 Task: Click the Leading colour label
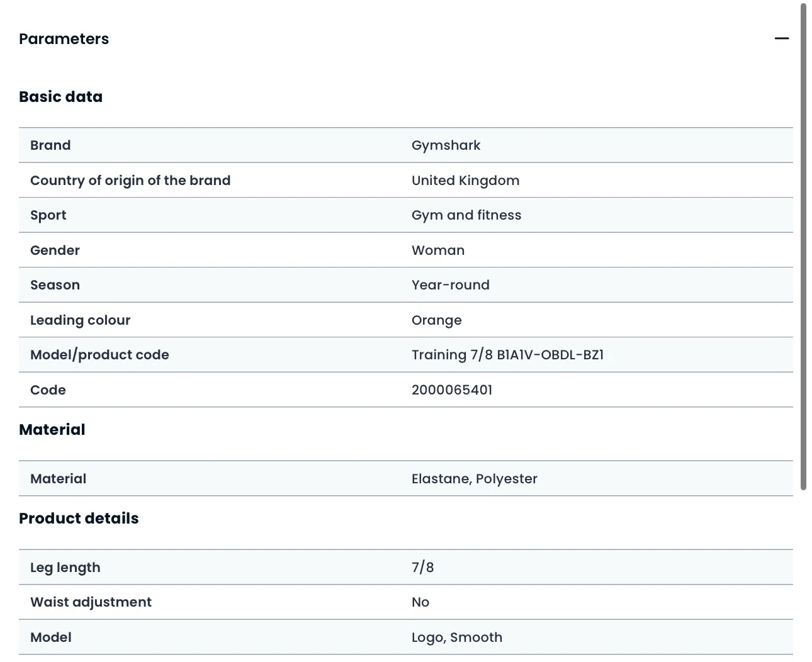pyautogui.click(x=80, y=320)
